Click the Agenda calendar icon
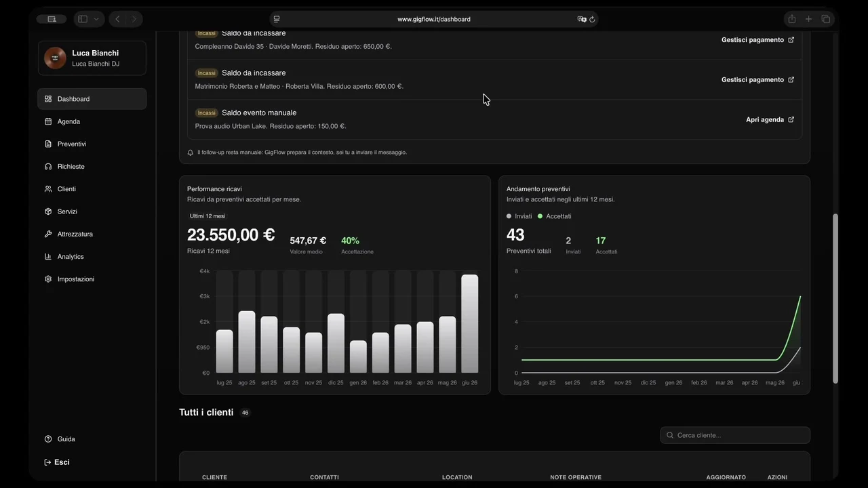This screenshot has height=488, width=868. (48, 121)
